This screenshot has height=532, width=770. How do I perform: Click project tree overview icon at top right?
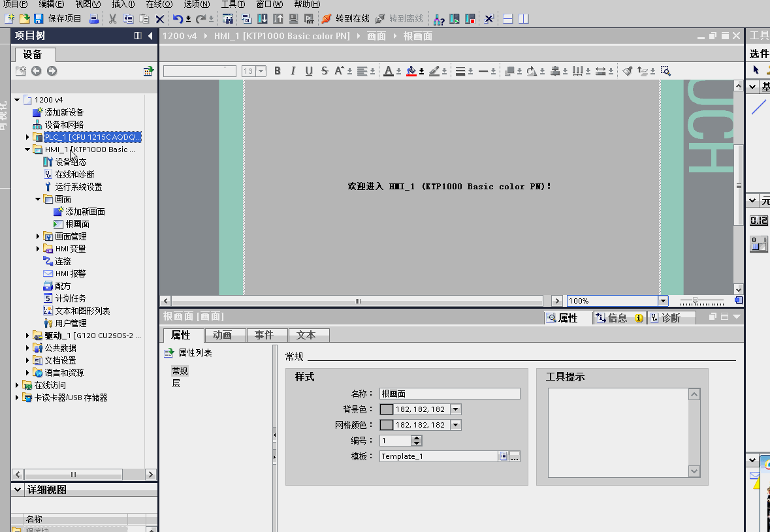pyautogui.click(x=148, y=70)
